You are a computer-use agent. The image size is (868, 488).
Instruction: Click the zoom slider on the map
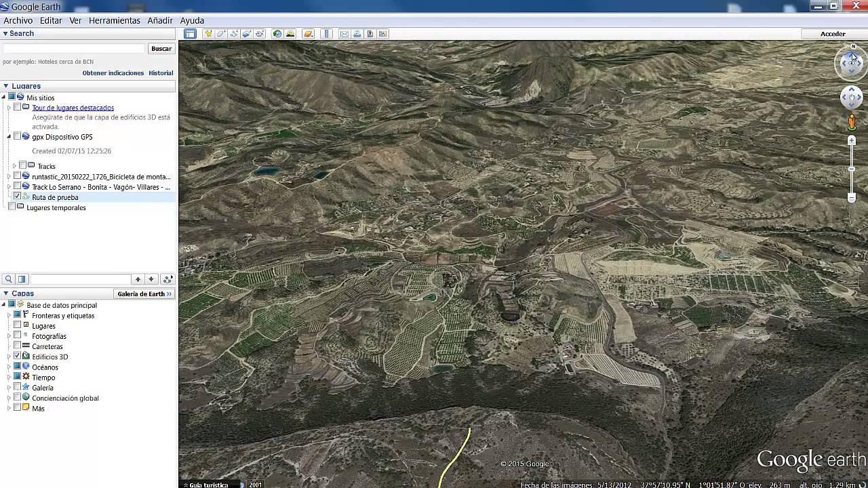click(852, 169)
